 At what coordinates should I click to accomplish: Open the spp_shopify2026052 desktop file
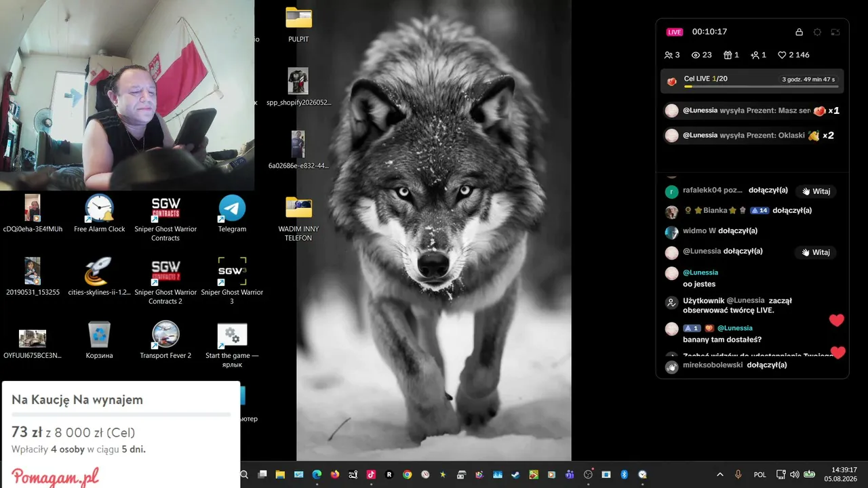click(298, 87)
